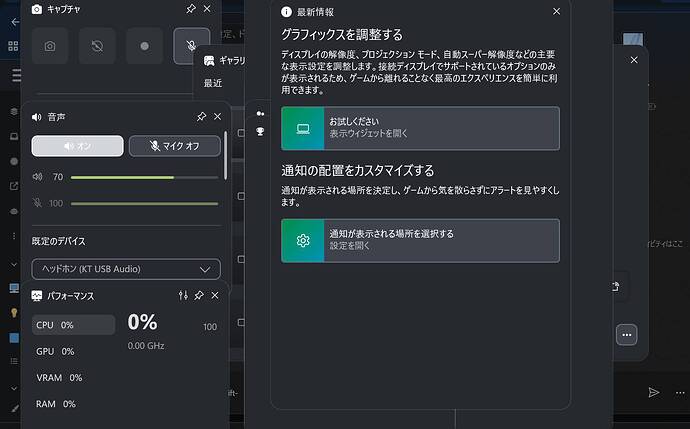Click the laptop icon in left sidebar

[14, 136]
